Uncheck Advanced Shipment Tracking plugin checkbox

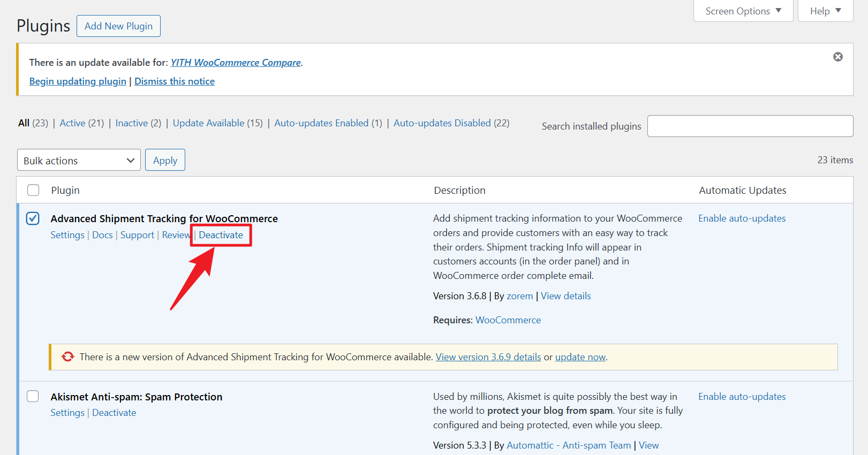(33, 218)
